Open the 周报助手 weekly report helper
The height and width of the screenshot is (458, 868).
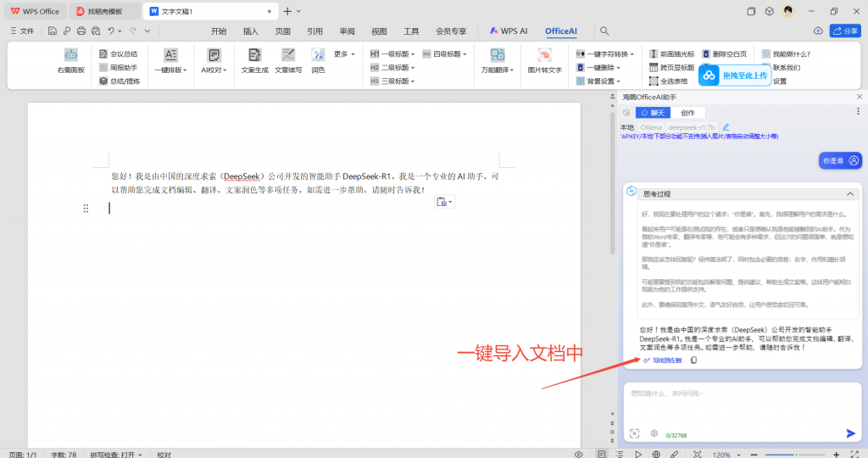pos(119,68)
